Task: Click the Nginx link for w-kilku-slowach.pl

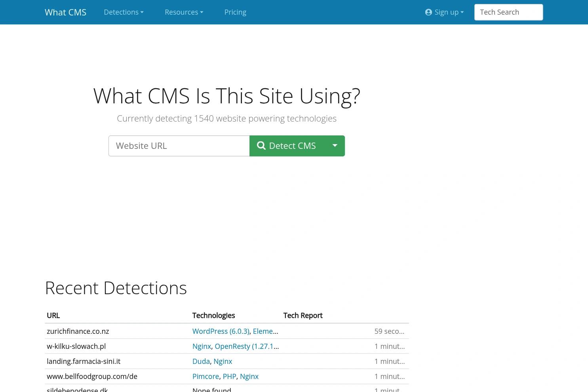Action: coord(202,346)
